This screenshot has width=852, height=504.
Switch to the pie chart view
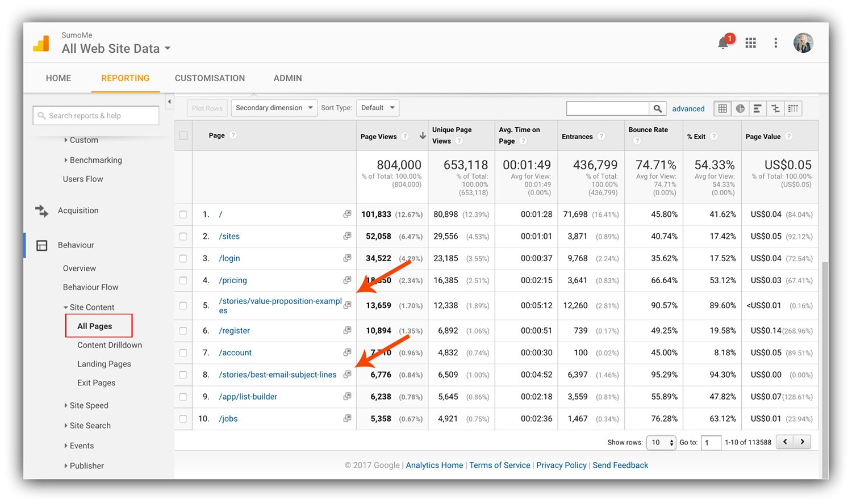pos(740,108)
